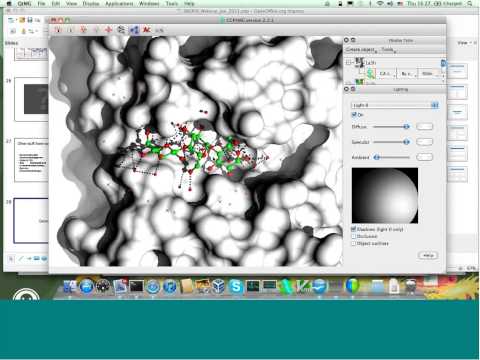Click the orange-red figure toolbar icon
This screenshot has height=360, width=480.
pos(83,30)
